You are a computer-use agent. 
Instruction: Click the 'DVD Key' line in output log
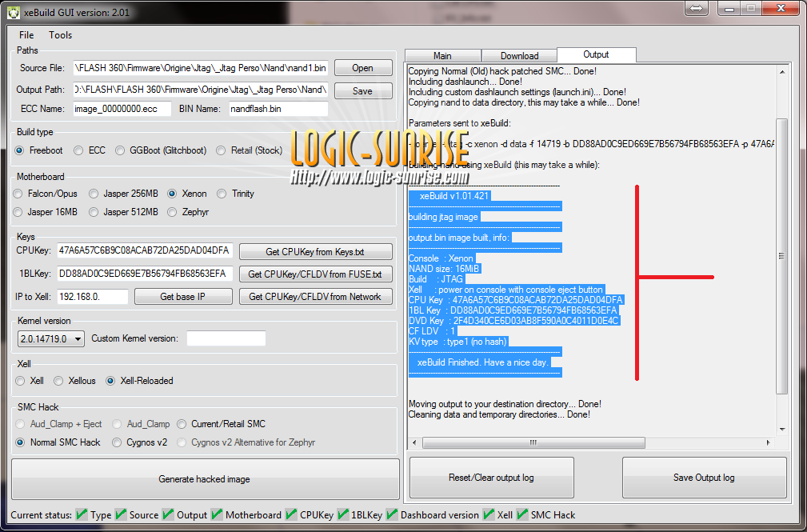click(x=513, y=321)
